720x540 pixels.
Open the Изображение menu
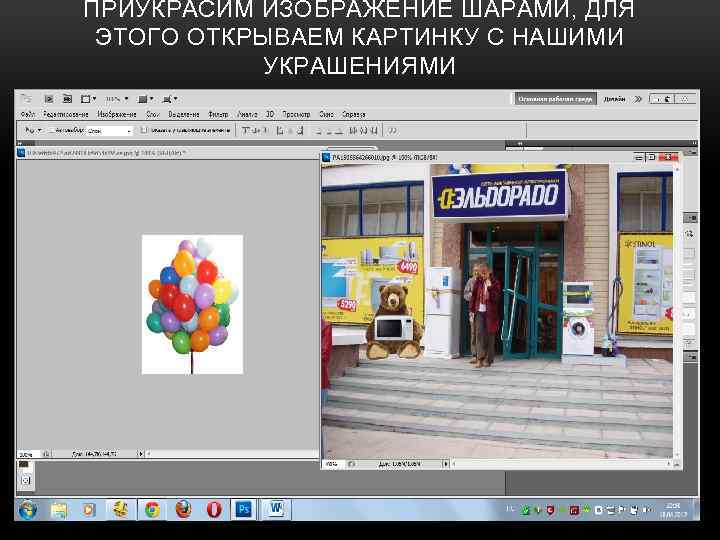tap(117, 114)
